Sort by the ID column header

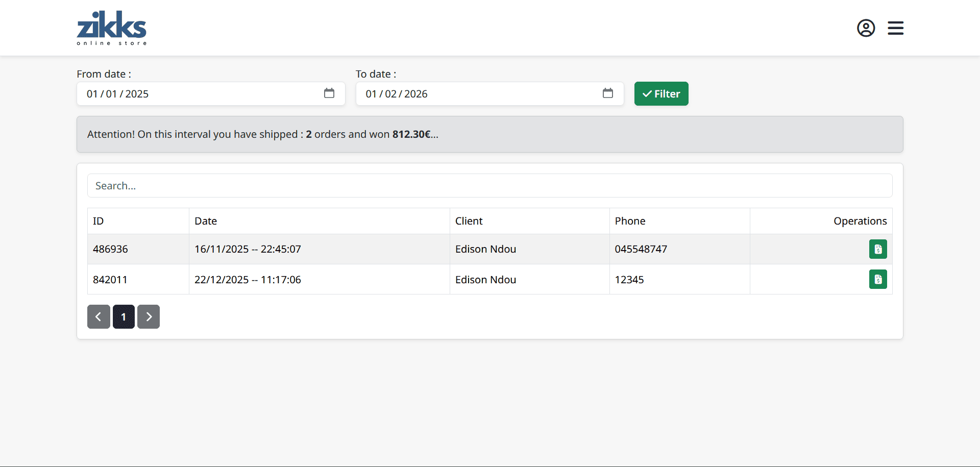click(99, 221)
